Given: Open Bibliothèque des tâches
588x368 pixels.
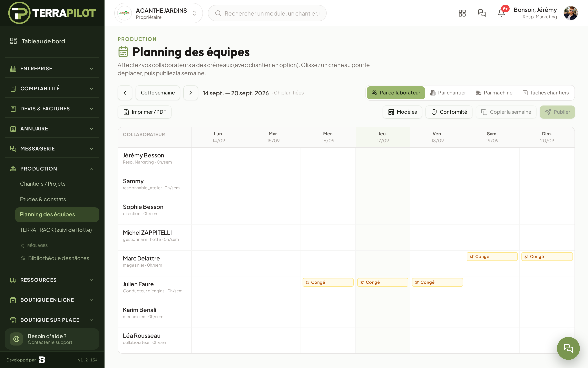Looking at the screenshot, I should click(x=57, y=258).
